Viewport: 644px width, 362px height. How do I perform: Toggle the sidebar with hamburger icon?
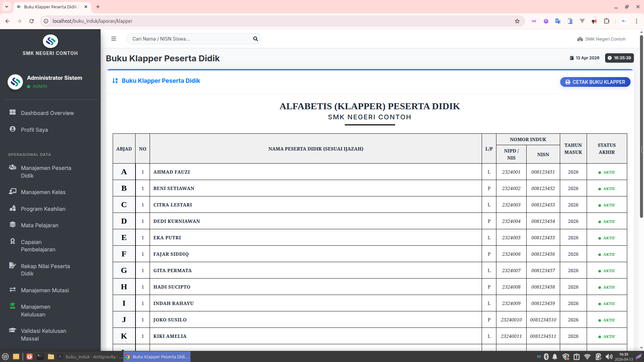click(x=114, y=39)
